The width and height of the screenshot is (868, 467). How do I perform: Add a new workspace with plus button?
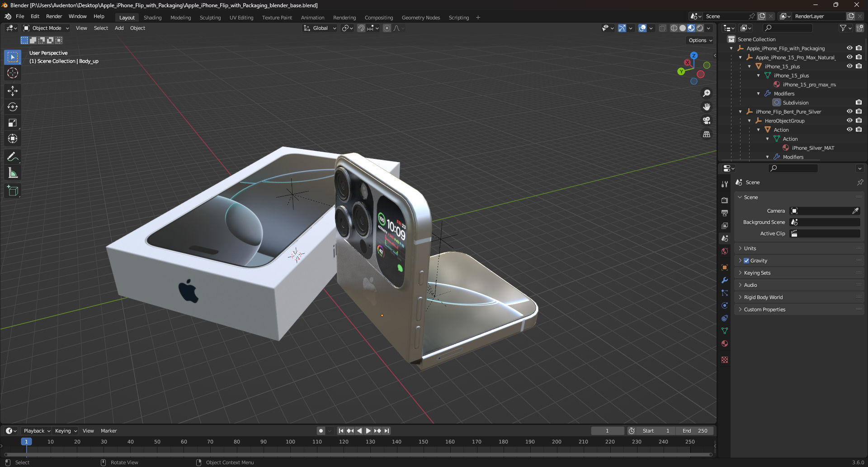tap(478, 18)
